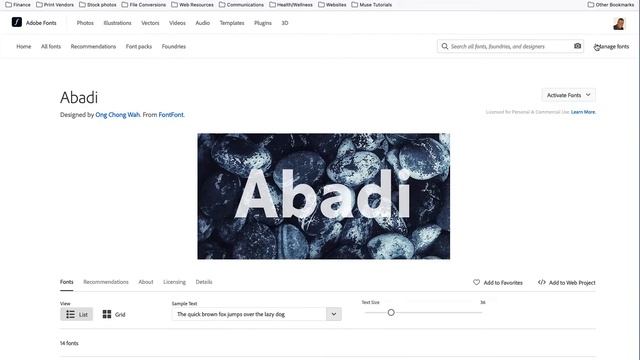Open Font packs page

pyautogui.click(x=139, y=47)
